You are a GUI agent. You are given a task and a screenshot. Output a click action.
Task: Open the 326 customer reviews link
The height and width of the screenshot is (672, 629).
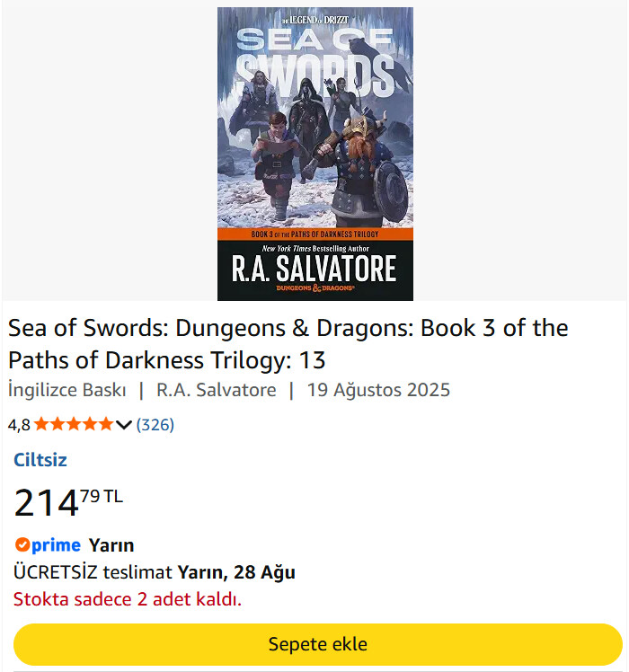pos(155,425)
